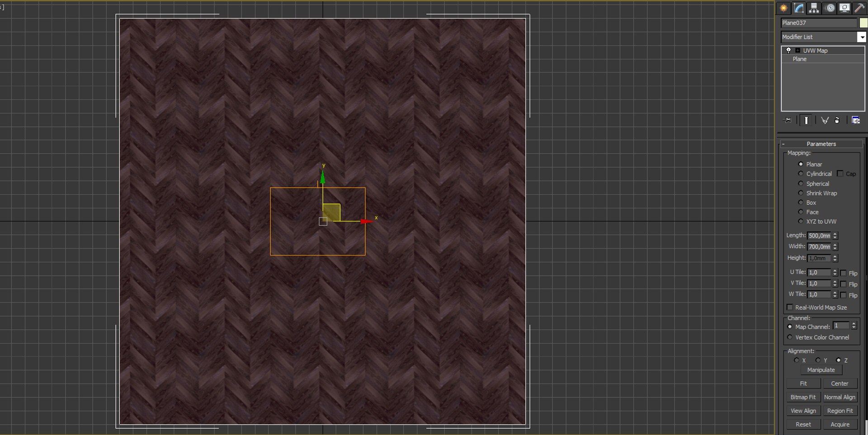The width and height of the screenshot is (868, 435).
Task: Enable the Cap checkbox
Action: pyautogui.click(x=840, y=174)
